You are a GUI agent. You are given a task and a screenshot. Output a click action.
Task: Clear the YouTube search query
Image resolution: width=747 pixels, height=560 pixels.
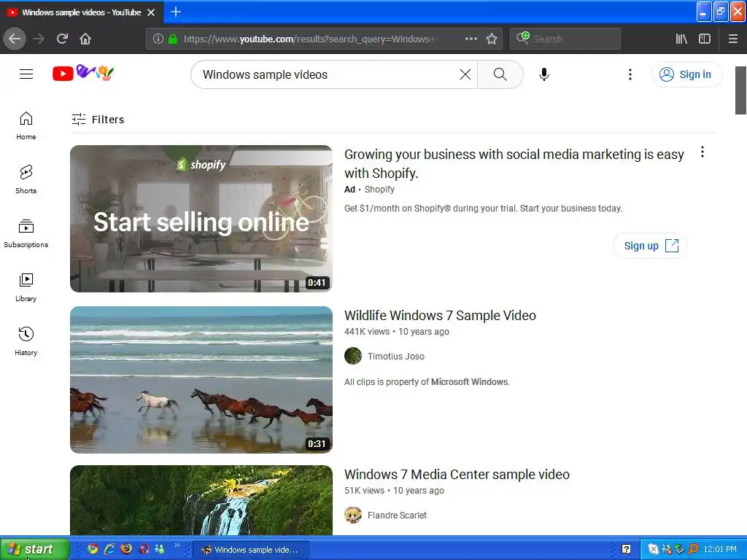tap(465, 74)
